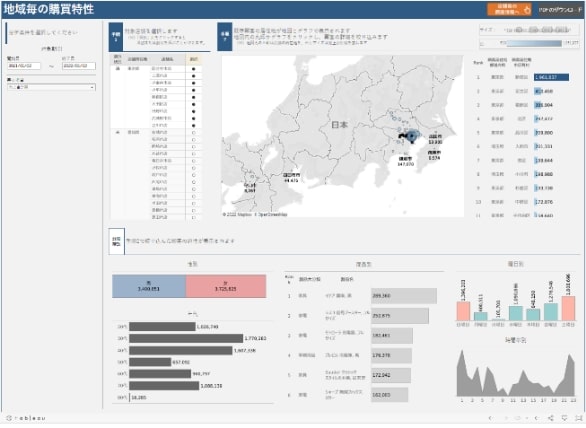Select the age bar labeled 1,607,336
The image size is (586, 428).
(x=181, y=351)
